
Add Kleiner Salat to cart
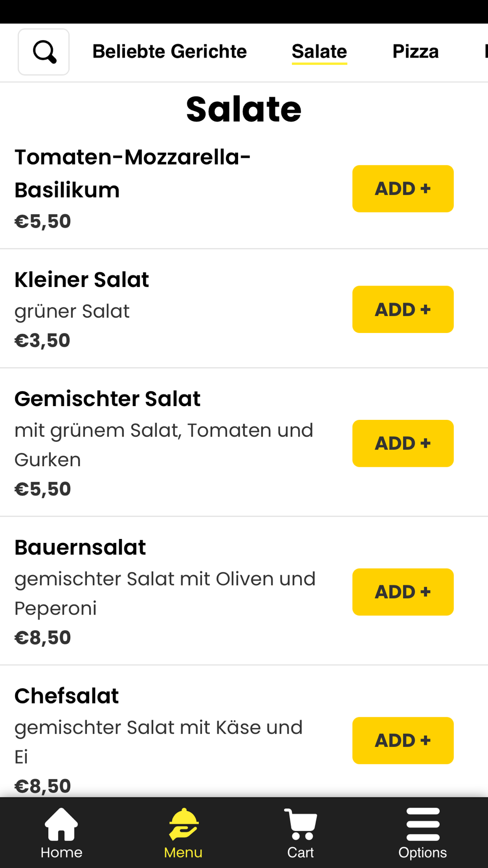403,310
